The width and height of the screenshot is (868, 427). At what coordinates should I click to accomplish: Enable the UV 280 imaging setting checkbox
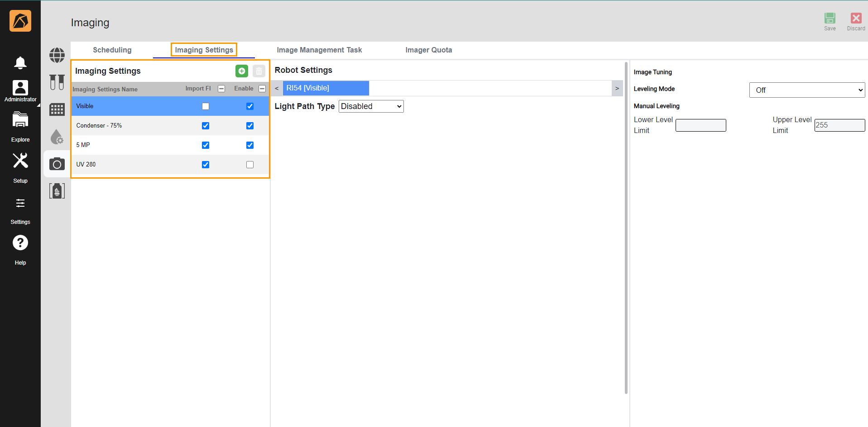250,165
